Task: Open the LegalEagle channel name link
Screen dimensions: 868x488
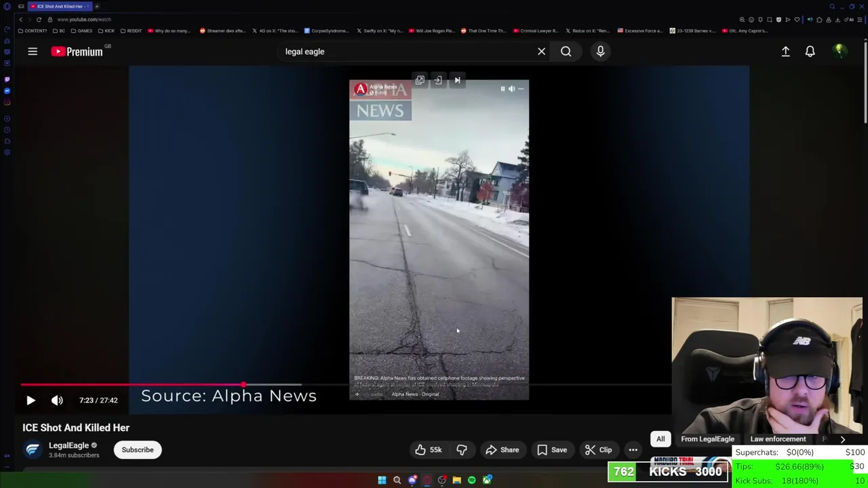Action: click(x=68, y=445)
